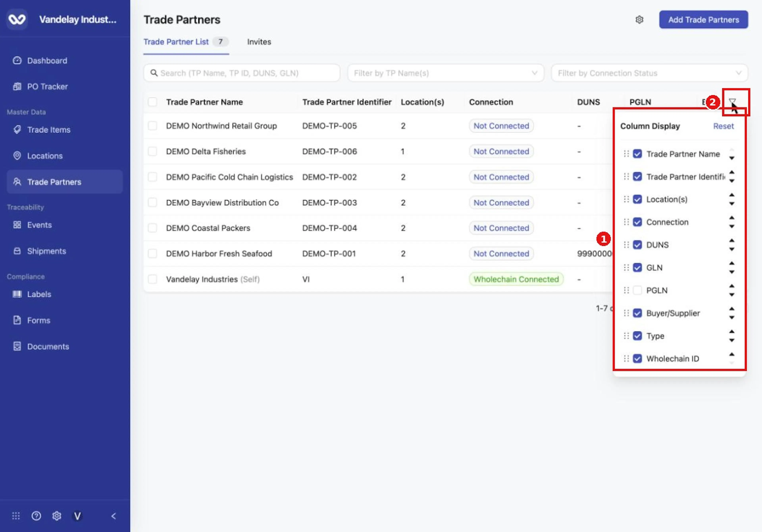
Task: Move DUNS column up
Action: coord(731,240)
